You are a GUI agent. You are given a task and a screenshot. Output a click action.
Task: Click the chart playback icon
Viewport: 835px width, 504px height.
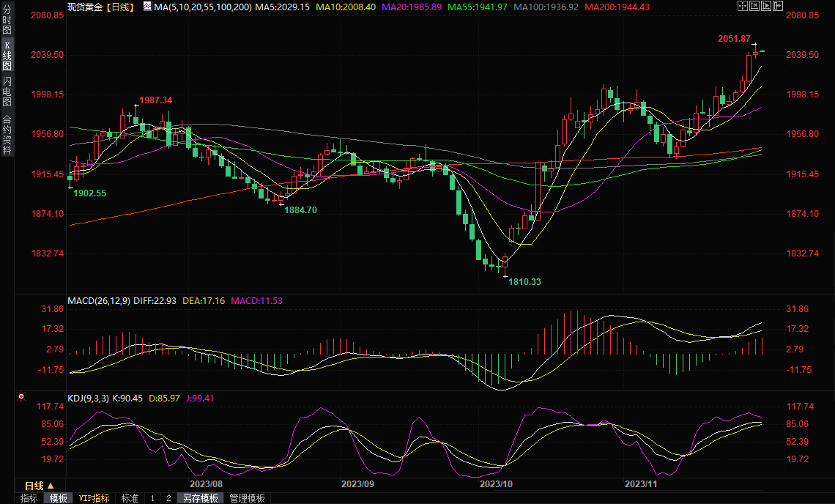pos(766,6)
